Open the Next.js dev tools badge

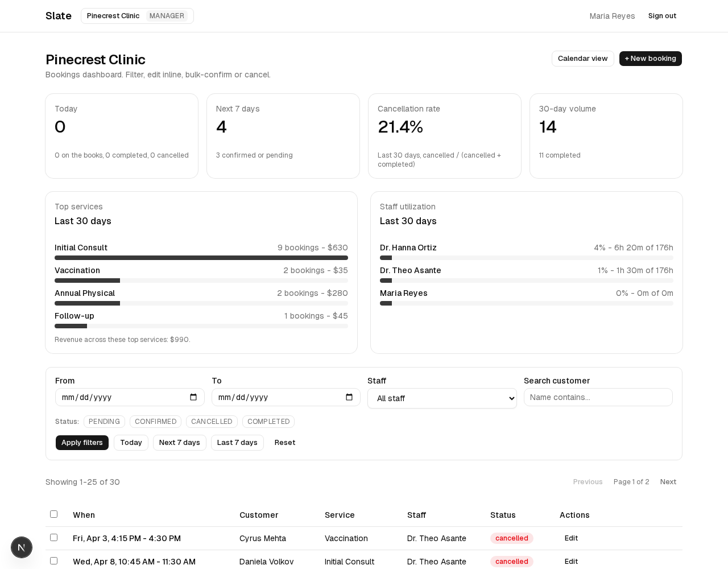pyautogui.click(x=22, y=547)
